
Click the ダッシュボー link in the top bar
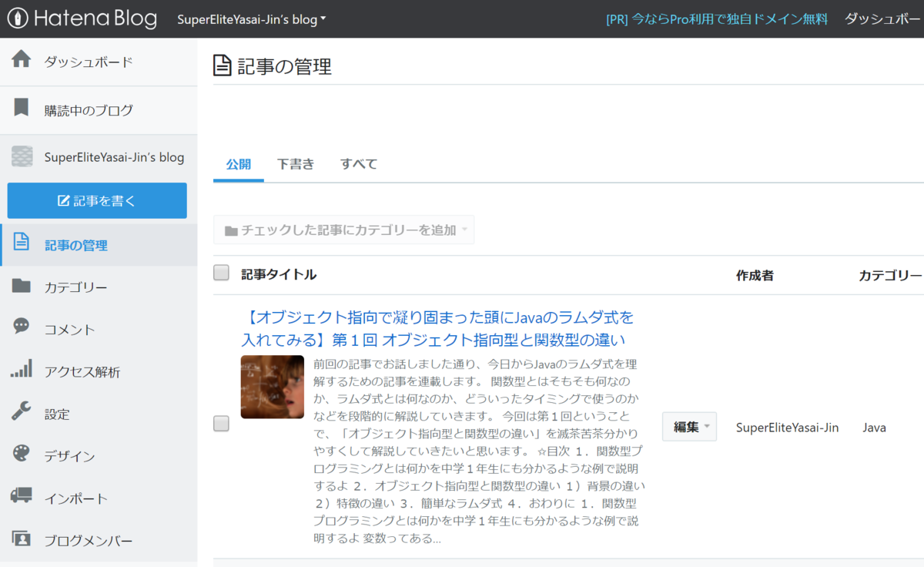[883, 19]
